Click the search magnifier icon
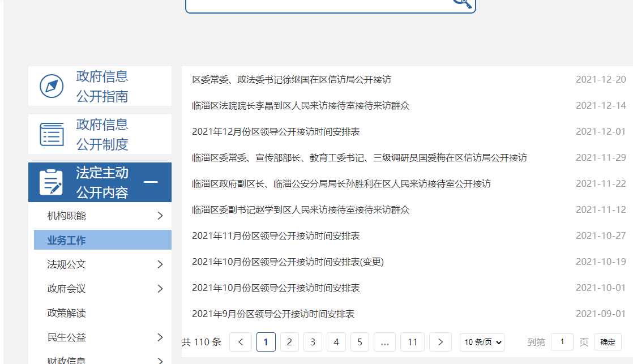Screen dimensions: 633x364 point(462,3)
